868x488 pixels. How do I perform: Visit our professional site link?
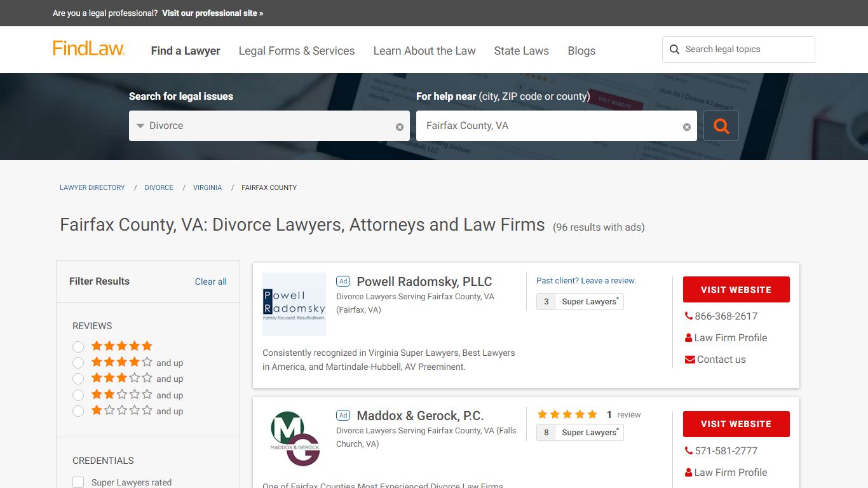212,13
